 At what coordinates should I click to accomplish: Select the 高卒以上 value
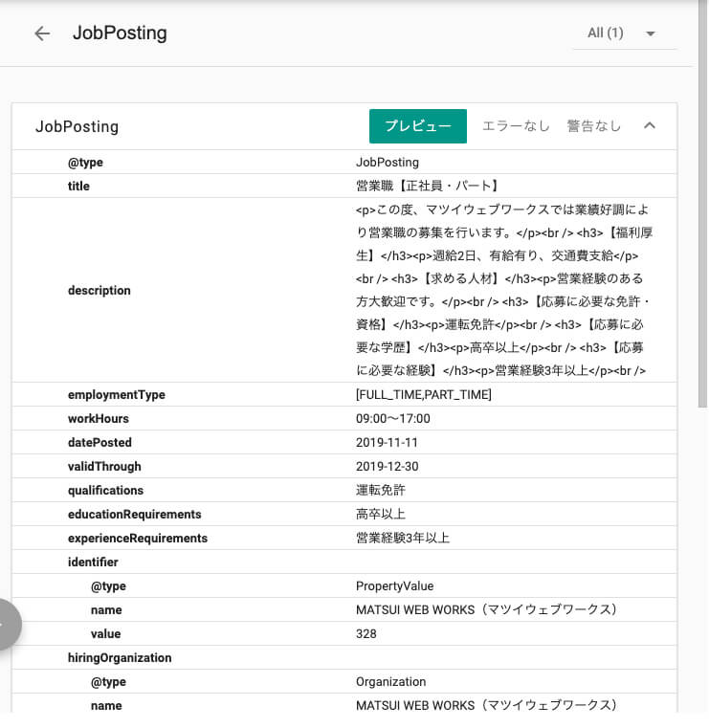(381, 514)
